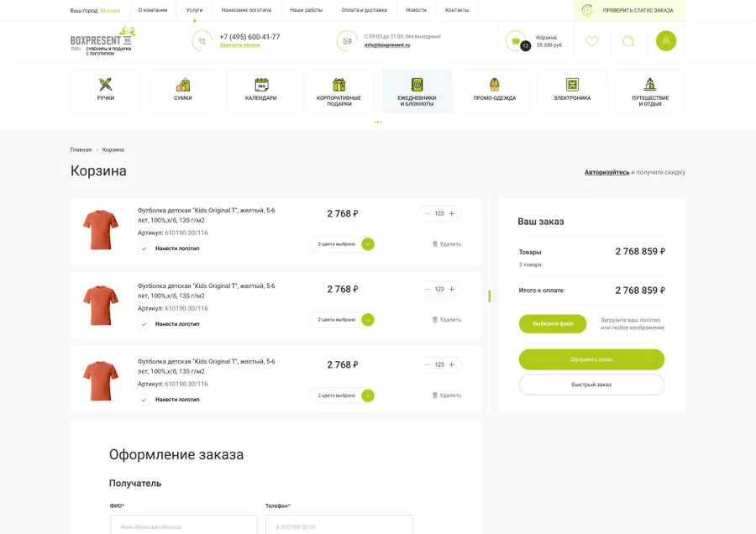Toggle Нанести логотип checkbox on second item
The height and width of the screenshot is (534, 756).
click(144, 324)
